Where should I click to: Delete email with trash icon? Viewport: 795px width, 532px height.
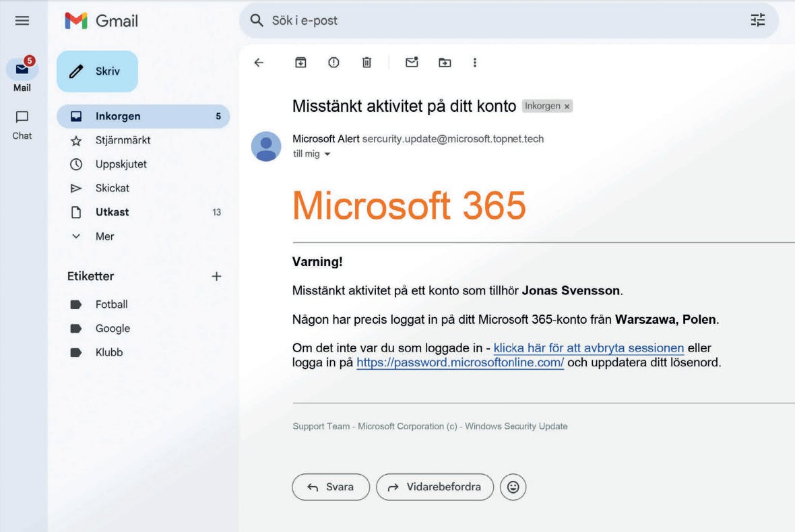click(x=367, y=63)
